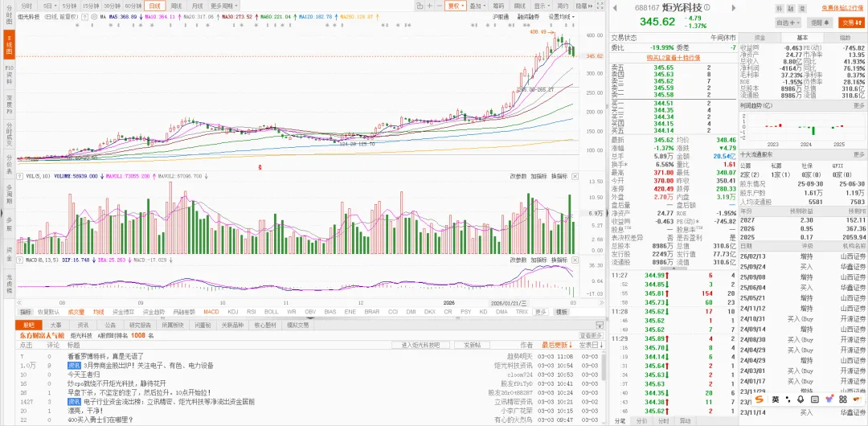Image resolution: width=868 pixels, height=426 pixels.
Task: Open the 复权 adjustment dropdown
Action: [456, 6]
